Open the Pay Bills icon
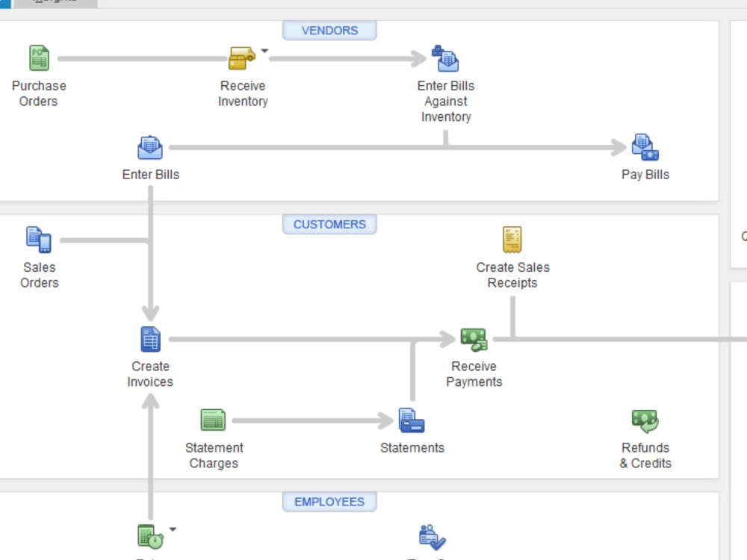Image resolution: width=747 pixels, height=560 pixels. point(645,146)
